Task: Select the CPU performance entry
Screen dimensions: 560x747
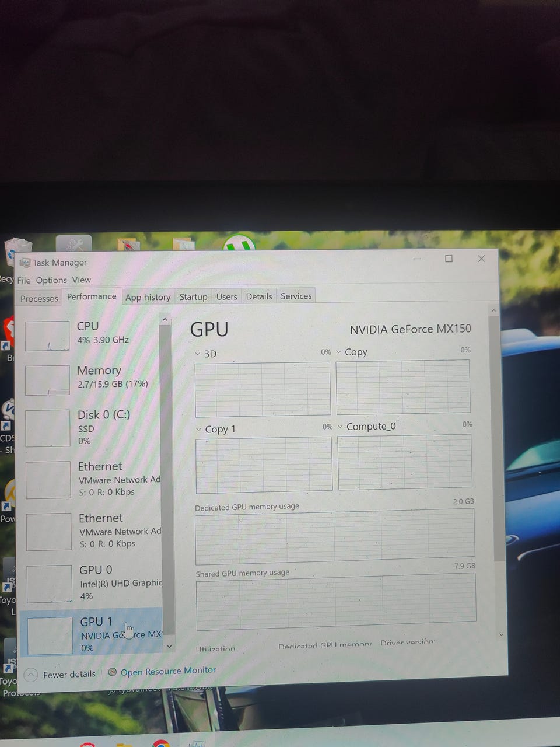Action: 92,335
